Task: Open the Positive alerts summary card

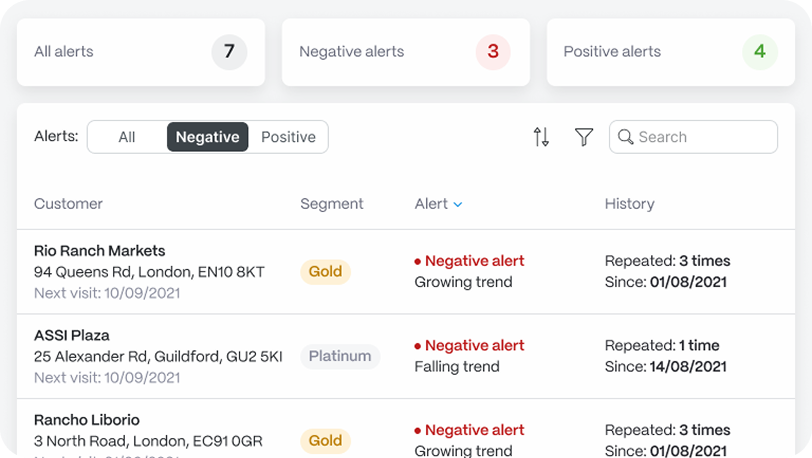Action: tap(671, 52)
